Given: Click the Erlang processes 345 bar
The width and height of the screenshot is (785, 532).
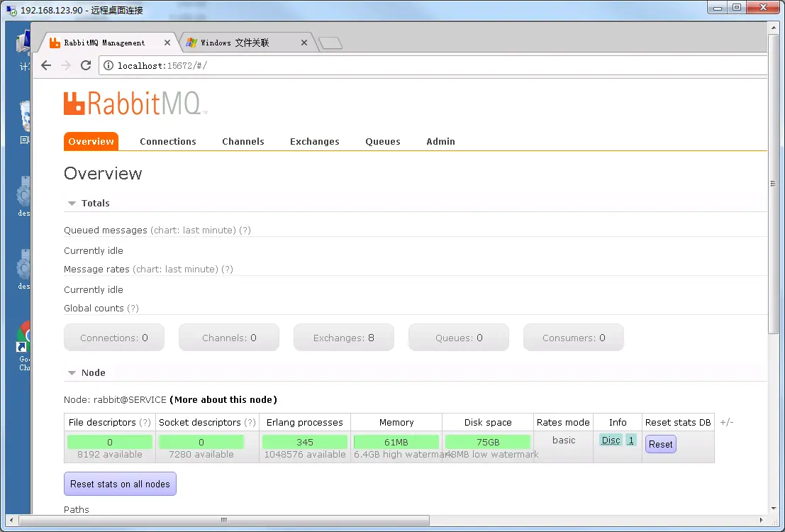Looking at the screenshot, I should tap(304, 442).
